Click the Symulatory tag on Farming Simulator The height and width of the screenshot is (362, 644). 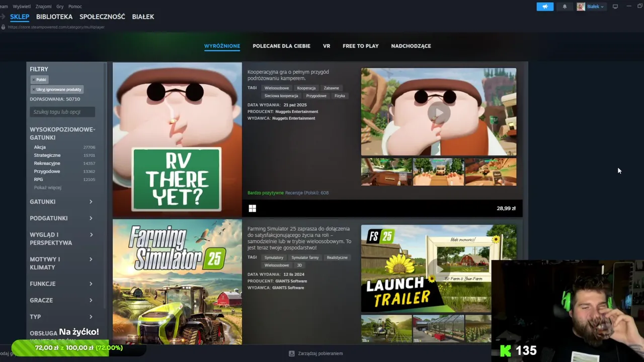(274, 257)
